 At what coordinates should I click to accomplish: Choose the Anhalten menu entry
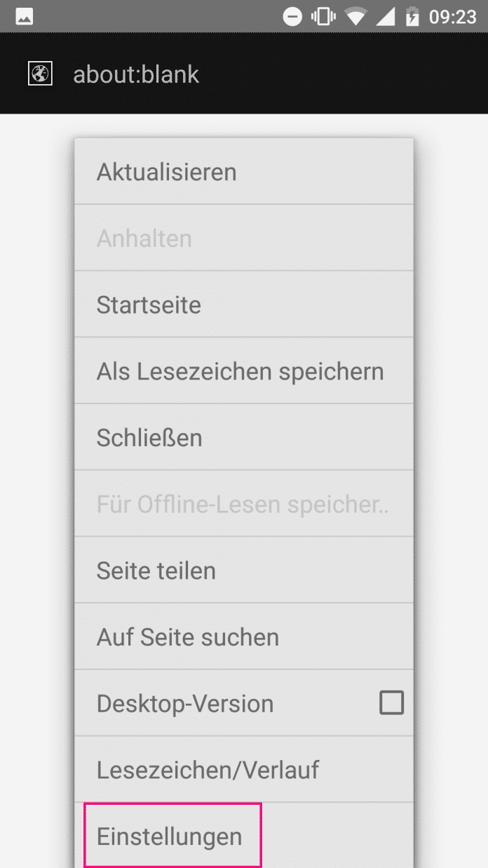(243, 239)
